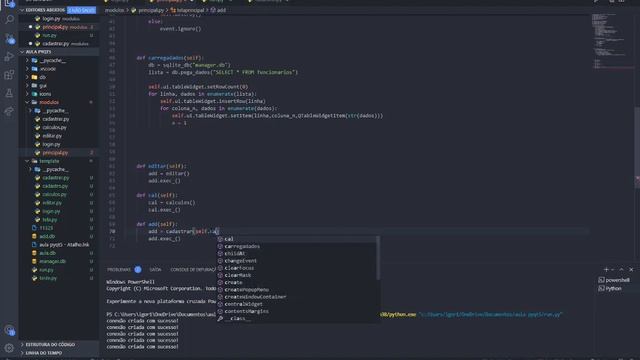Open aula pyqt5 - Atalho.lnk file

tap(64, 244)
